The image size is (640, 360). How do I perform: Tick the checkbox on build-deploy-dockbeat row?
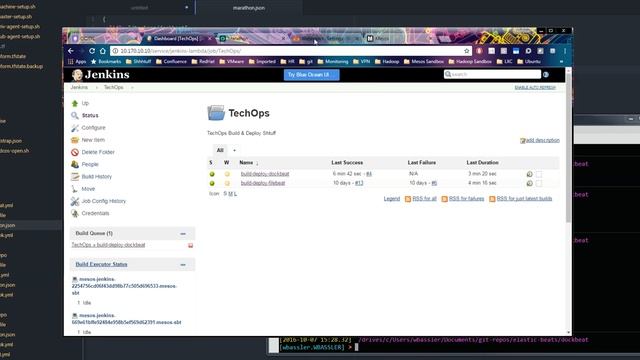pyautogui.click(x=539, y=174)
